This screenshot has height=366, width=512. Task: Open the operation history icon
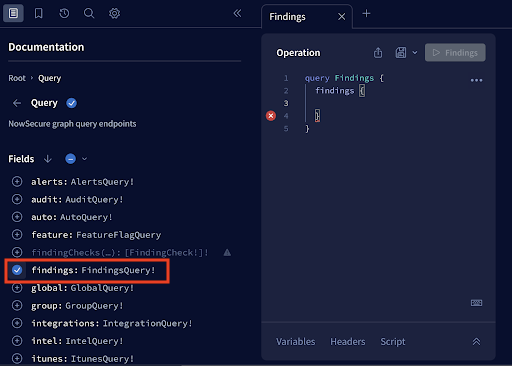click(64, 13)
